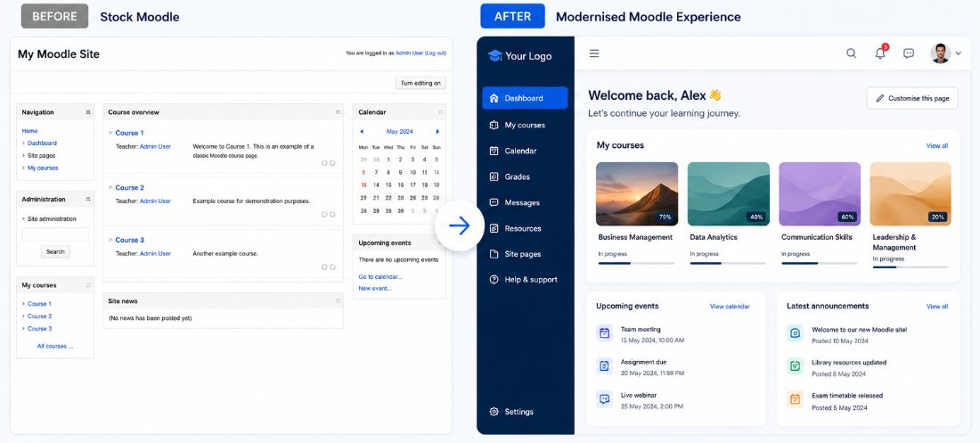
Task: Collapse the Site news block icon
Action: [x=338, y=301]
